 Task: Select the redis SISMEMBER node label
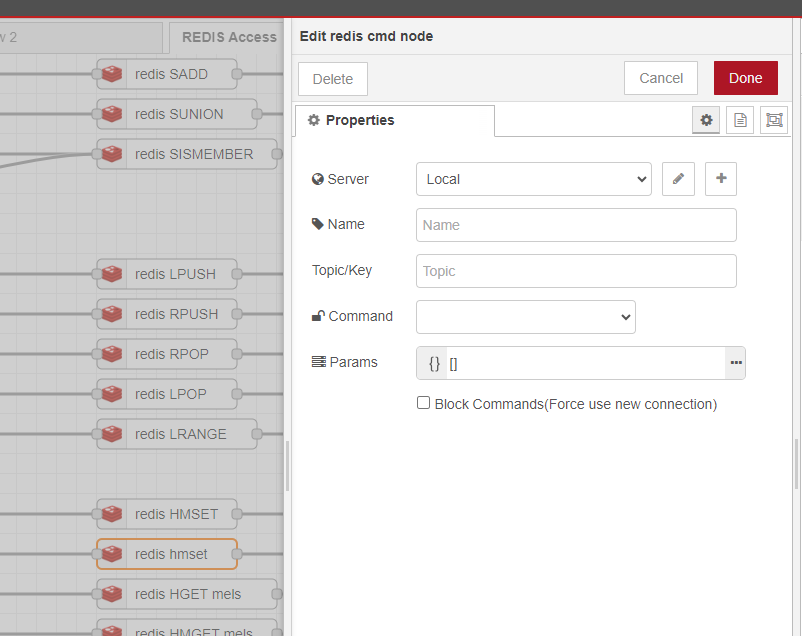click(x=194, y=154)
